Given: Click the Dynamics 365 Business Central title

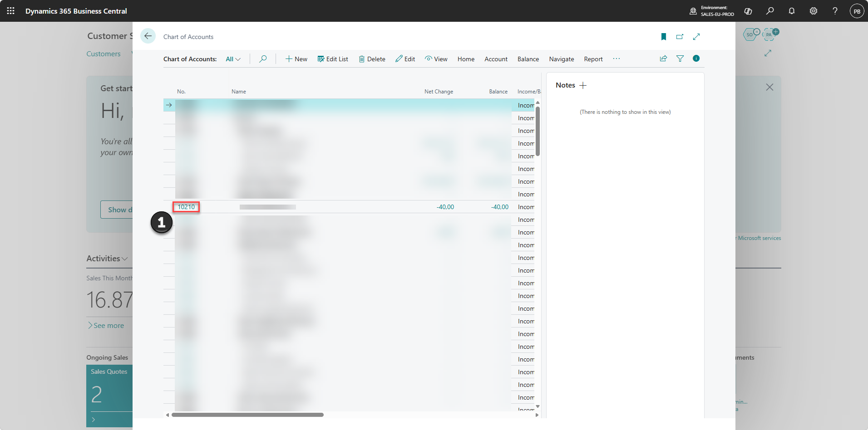Looking at the screenshot, I should [76, 11].
